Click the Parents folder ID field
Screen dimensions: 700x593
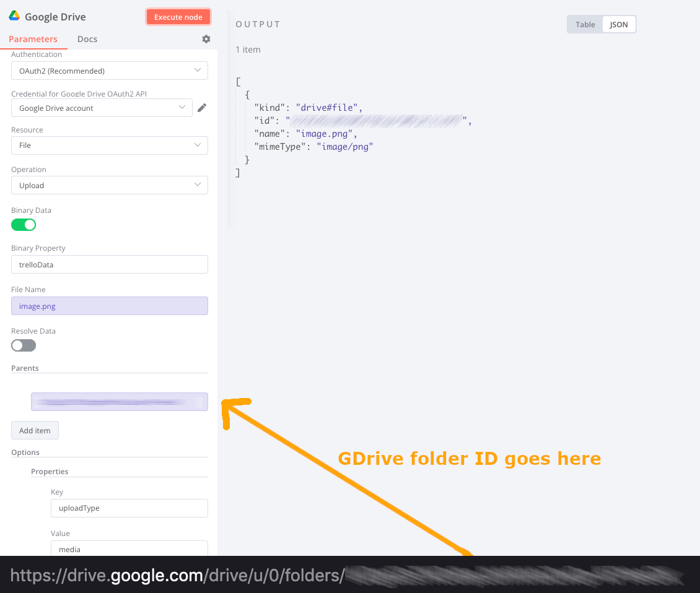point(119,401)
